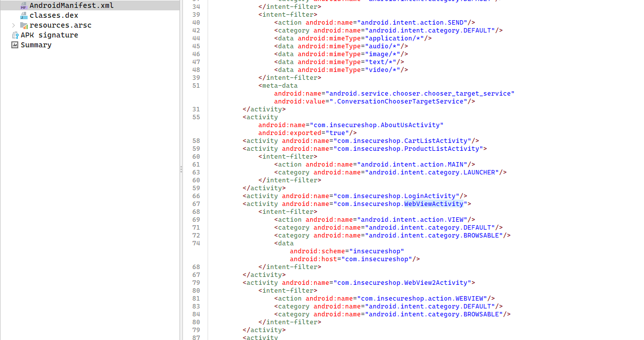Click the AndroidManifest.xml file icon
Viewport: 644px width, 340px height.
tap(24, 5)
